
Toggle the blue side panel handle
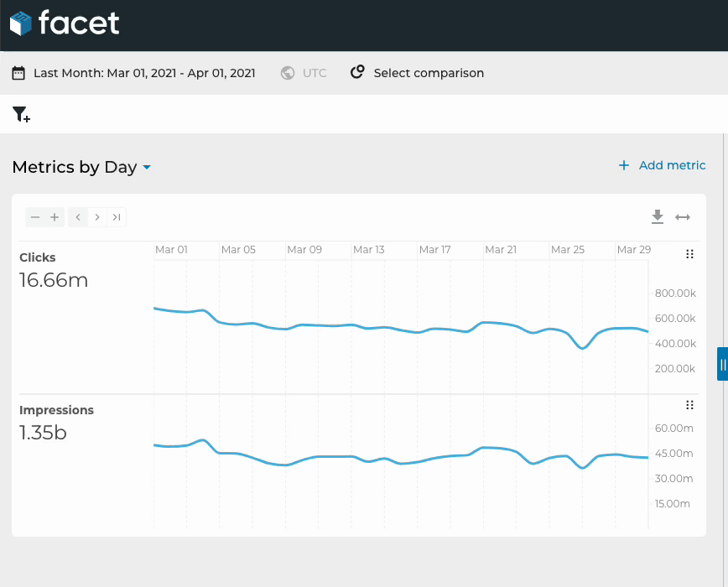(722, 364)
